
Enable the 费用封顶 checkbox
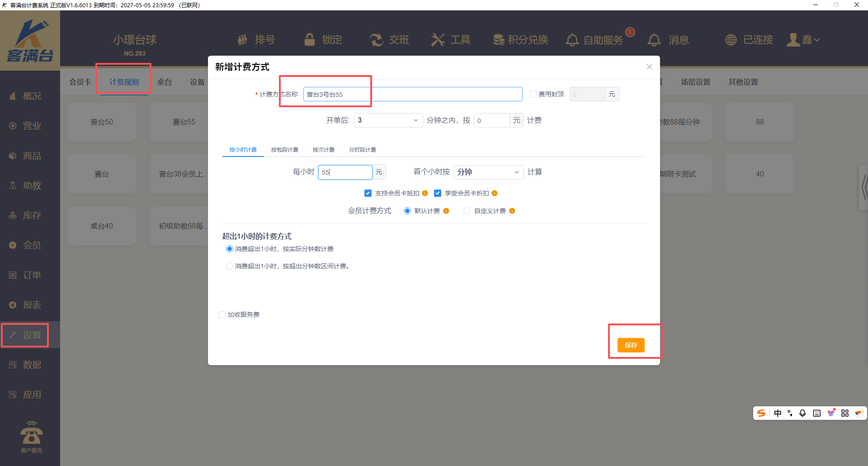coord(533,94)
